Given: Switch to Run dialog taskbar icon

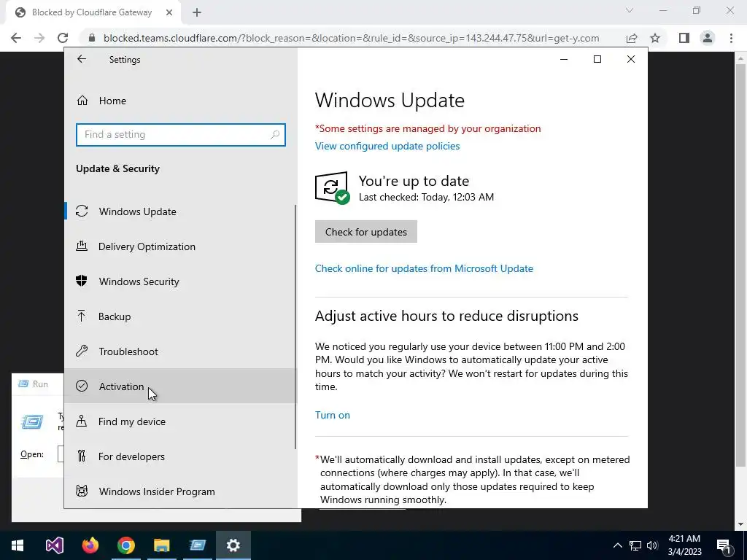Looking at the screenshot, I should 197,545.
